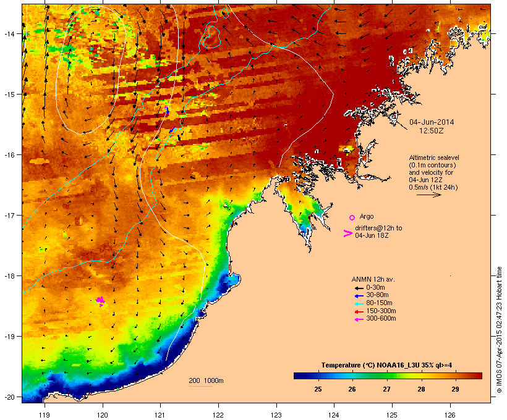
Task: Click the 0.5m/s (1kt 24h) label
Action: [x=433, y=187]
